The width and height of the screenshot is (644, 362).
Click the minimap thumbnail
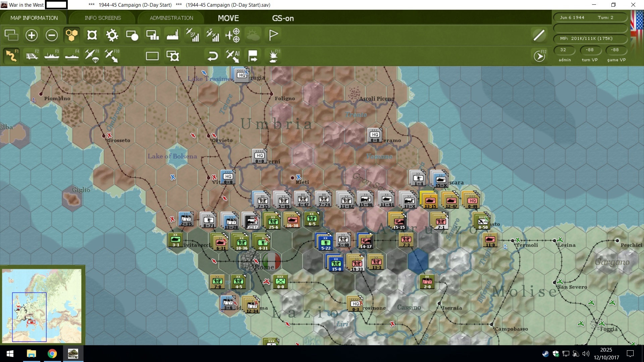tap(42, 305)
